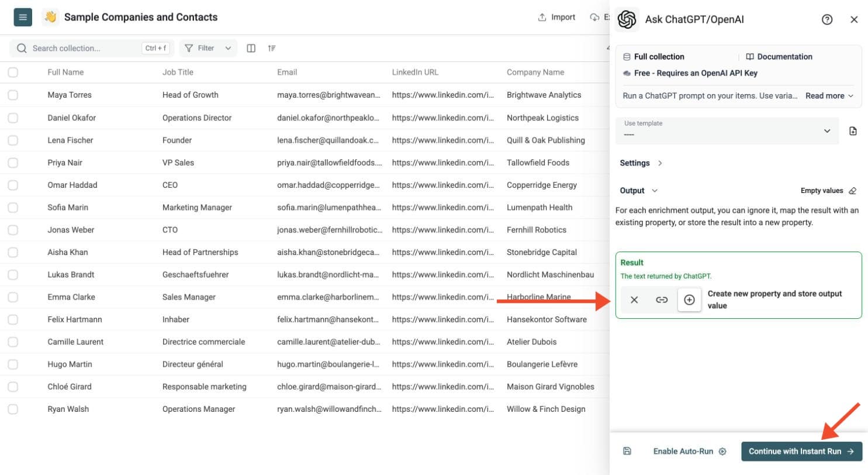Click the waving hand collection emoji
The width and height of the screenshot is (868, 475).
[x=51, y=17]
